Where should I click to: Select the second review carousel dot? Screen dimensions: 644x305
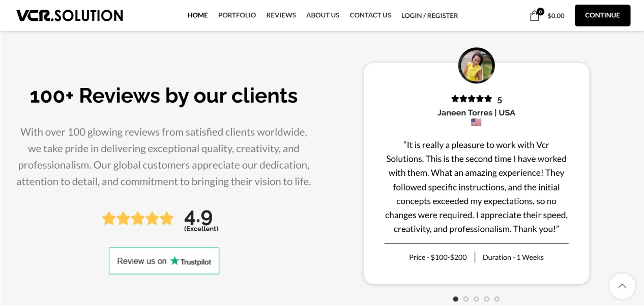click(x=466, y=299)
